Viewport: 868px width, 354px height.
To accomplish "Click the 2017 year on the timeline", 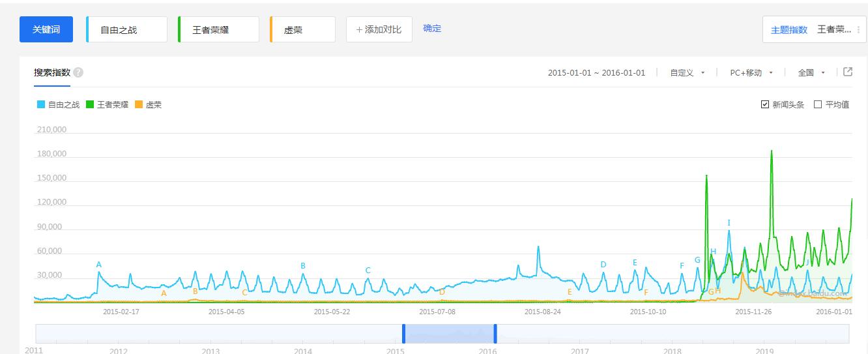I will pyautogui.click(x=580, y=351).
